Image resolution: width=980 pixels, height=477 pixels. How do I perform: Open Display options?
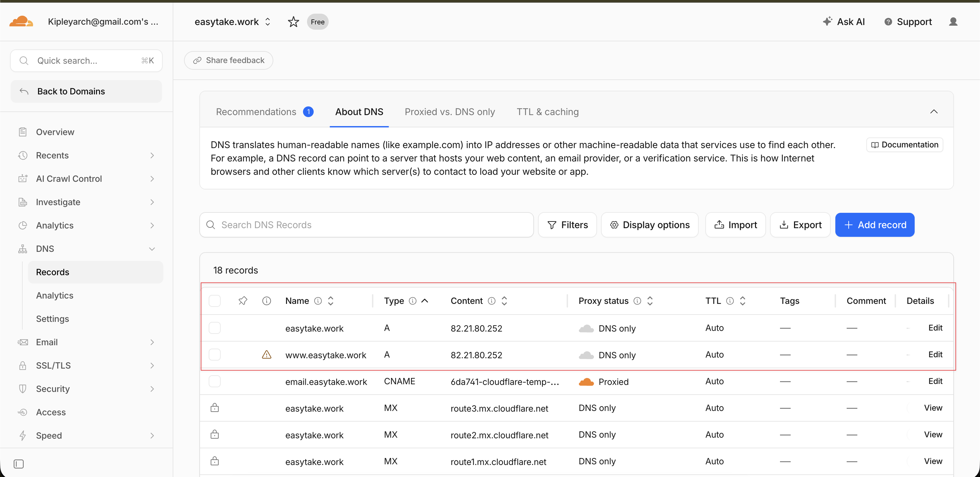click(650, 224)
